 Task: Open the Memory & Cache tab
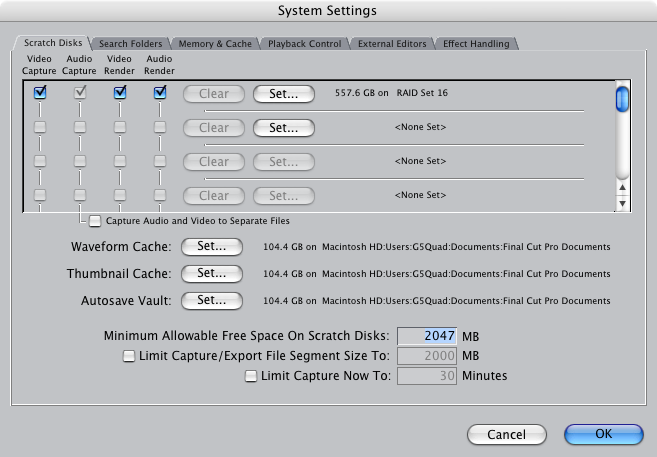tap(215, 44)
